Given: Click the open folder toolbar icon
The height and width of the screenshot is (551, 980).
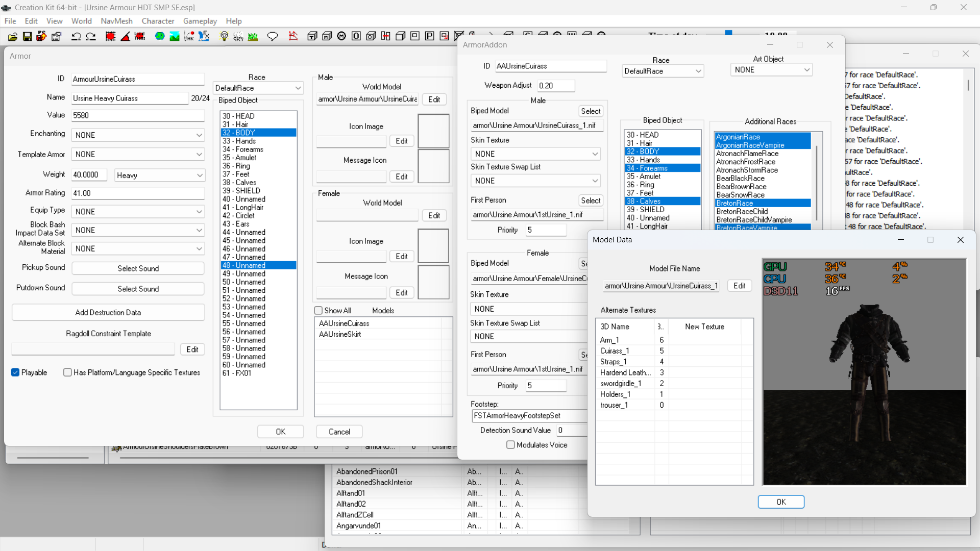Looking at the screenshot, I should pyautogui.click(x=13, y=36).
